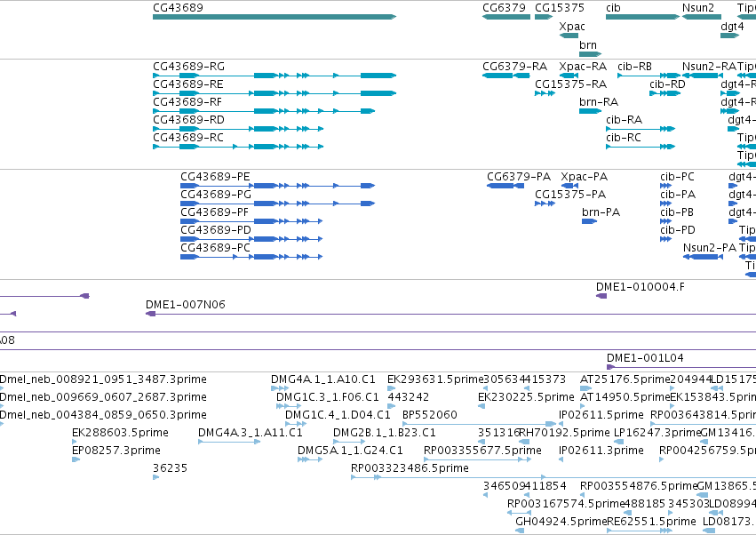Select the CG15375-PA protein

coord(545,204)
